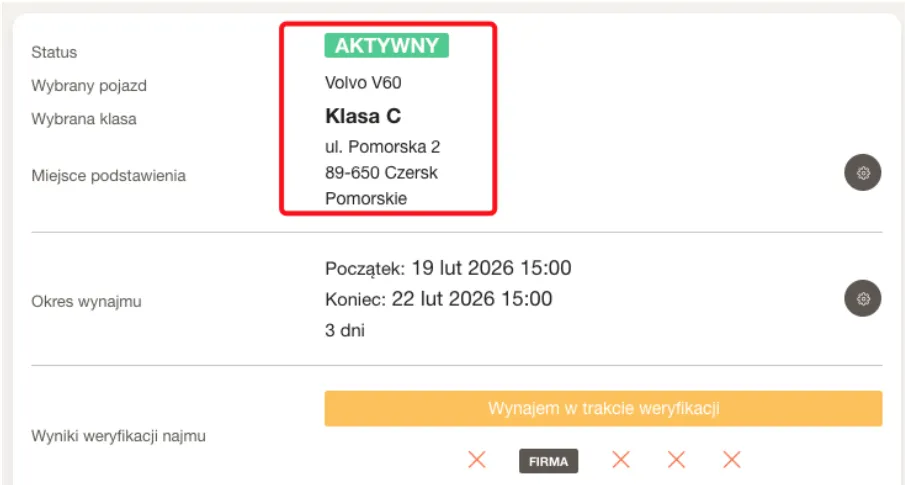This screenshot has width=905, height=485.
Task: Click the second-to-last X mark in verification row
Action: (677, 460)
